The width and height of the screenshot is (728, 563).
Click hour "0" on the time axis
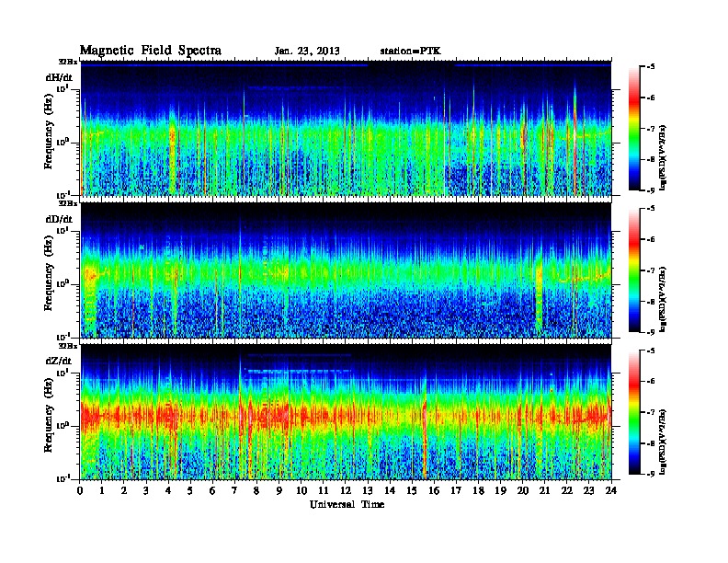(80, 490)
